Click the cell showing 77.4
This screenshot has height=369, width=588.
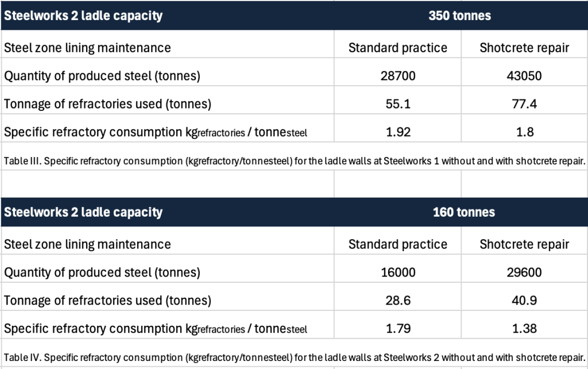pos(524,104)
